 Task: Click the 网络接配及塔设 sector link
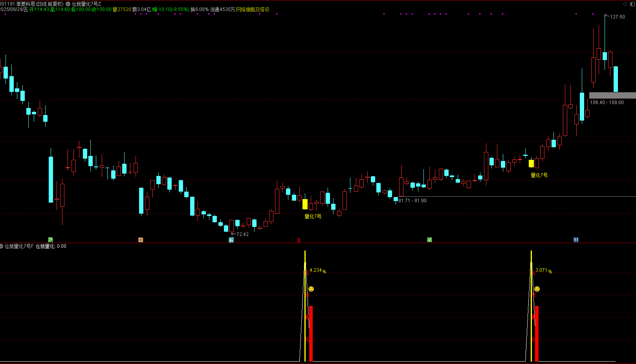253,9
